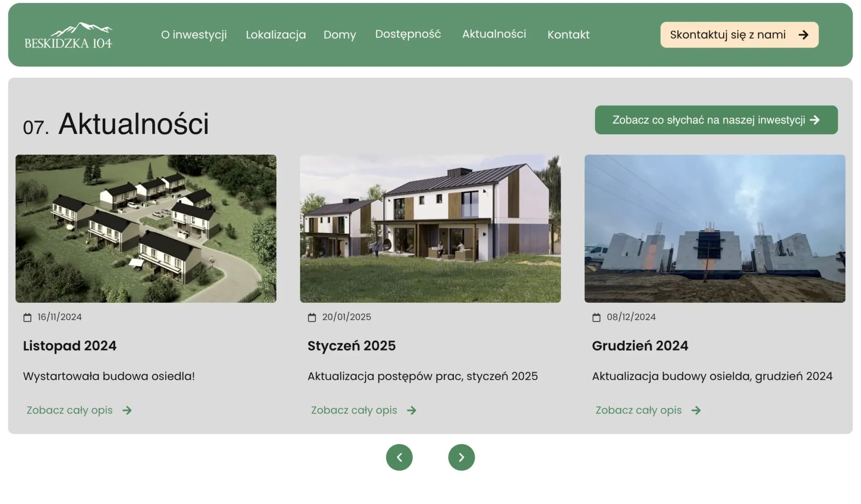This screenshot has width=861, height=504.
Task: Show the previous news slide
Action: click(x=399, y=457)
